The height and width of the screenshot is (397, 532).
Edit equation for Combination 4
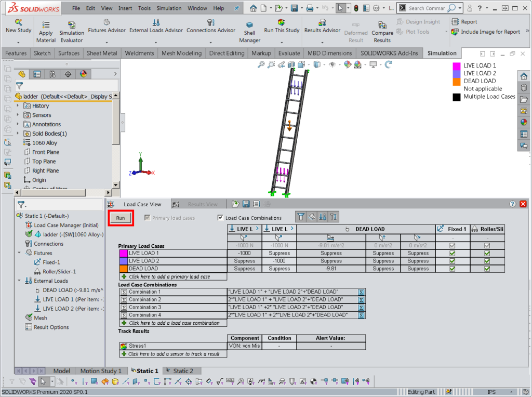tap(362, 315)
